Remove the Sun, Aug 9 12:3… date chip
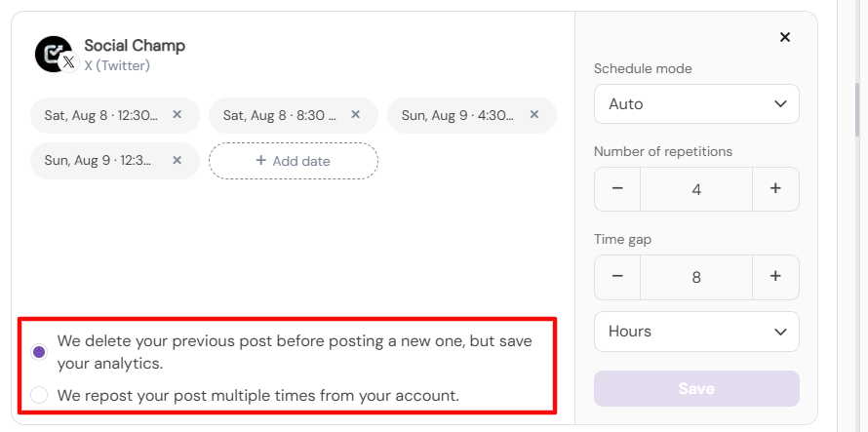This screenshot has width=868, height=432. [x=178, y=160]
